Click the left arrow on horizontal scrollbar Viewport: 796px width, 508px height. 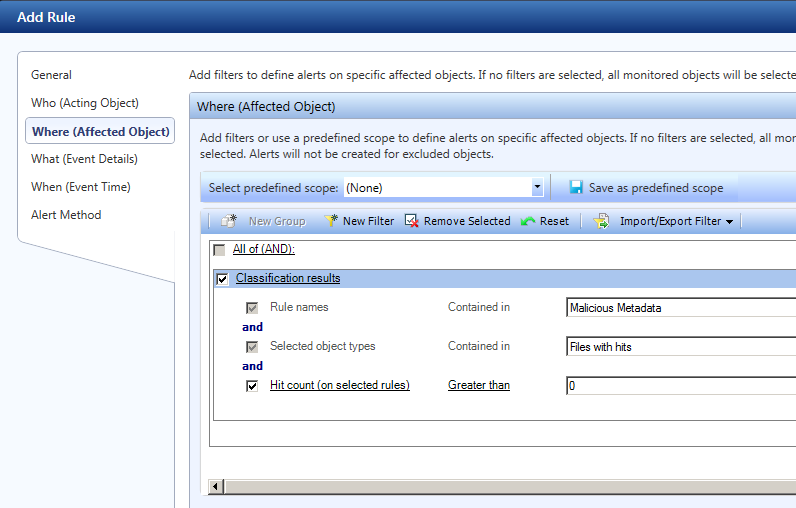point(215,486)
